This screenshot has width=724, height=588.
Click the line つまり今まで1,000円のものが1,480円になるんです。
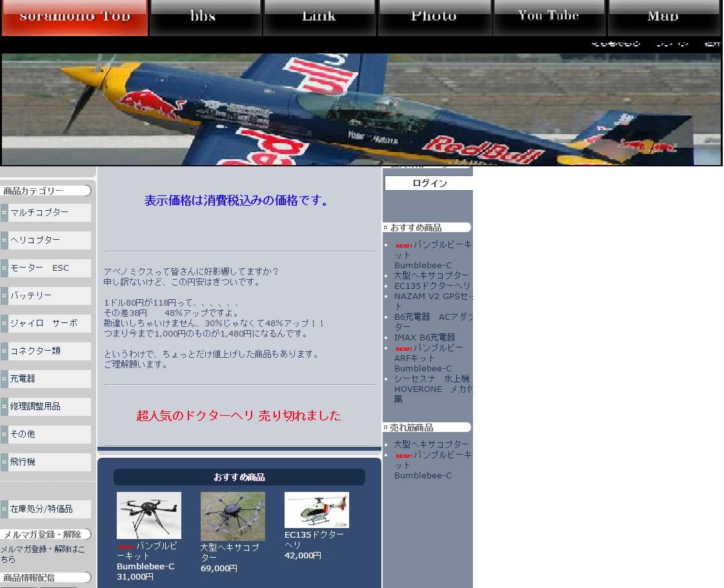point(206,333)
